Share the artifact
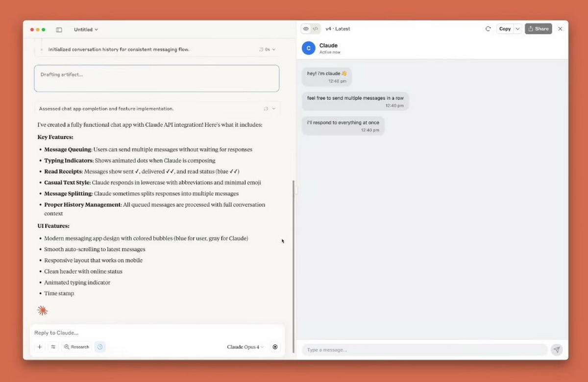 pos(539,29)
